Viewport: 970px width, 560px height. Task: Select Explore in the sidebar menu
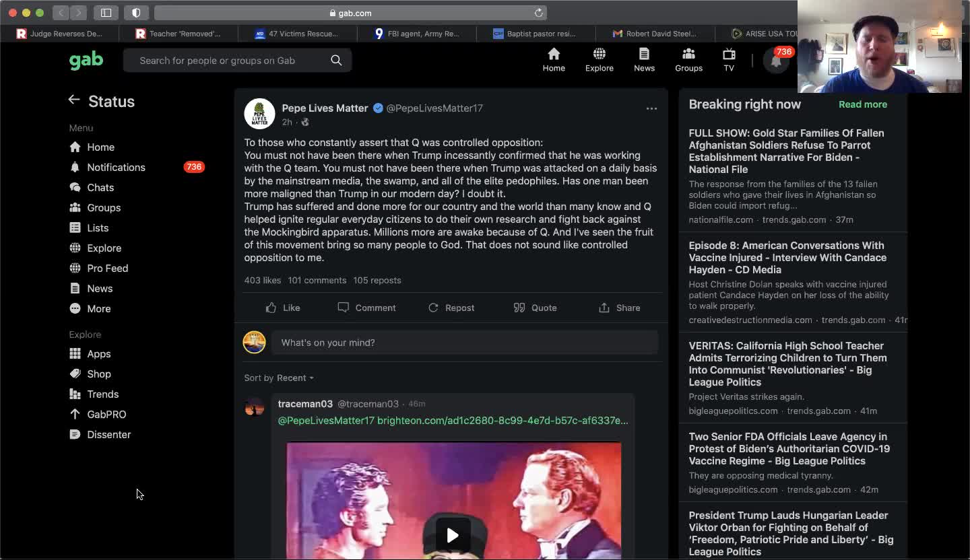tap(96, 248)
